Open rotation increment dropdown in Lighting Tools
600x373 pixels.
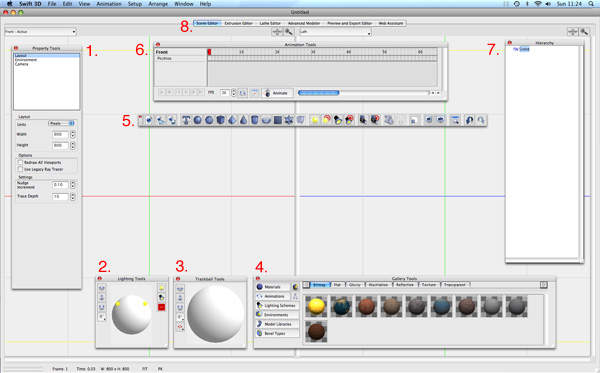[x=102, y=317]
